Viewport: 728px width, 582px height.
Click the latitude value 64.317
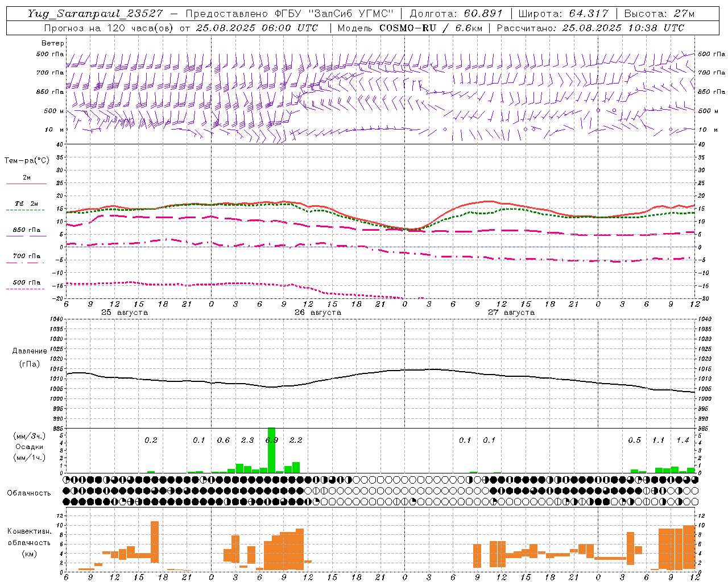tap(589, 14)
